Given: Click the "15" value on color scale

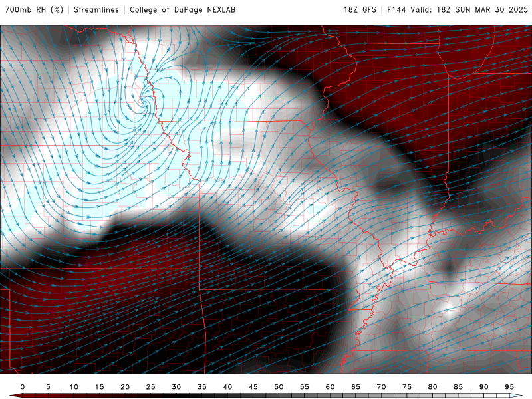Looking at the screenshot, I should 99,387.
